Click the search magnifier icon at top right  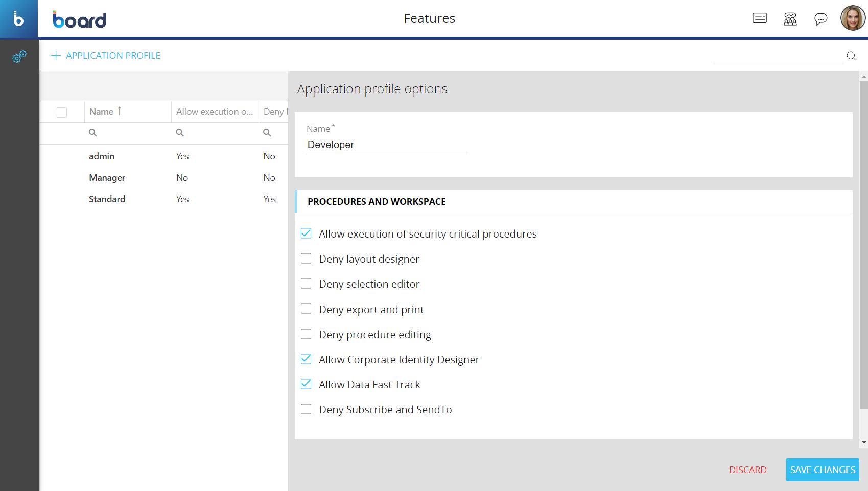pyautogui.click(x=851, y=56)
